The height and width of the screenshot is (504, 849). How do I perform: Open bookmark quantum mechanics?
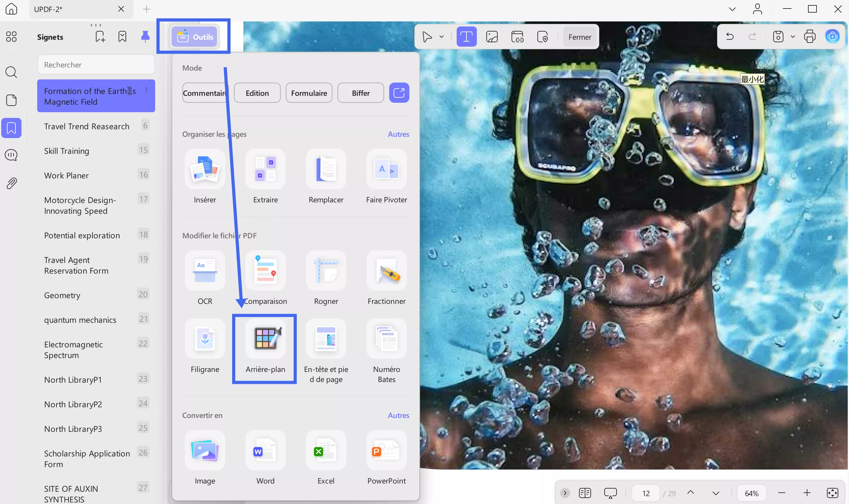click(x=96, y=320)
